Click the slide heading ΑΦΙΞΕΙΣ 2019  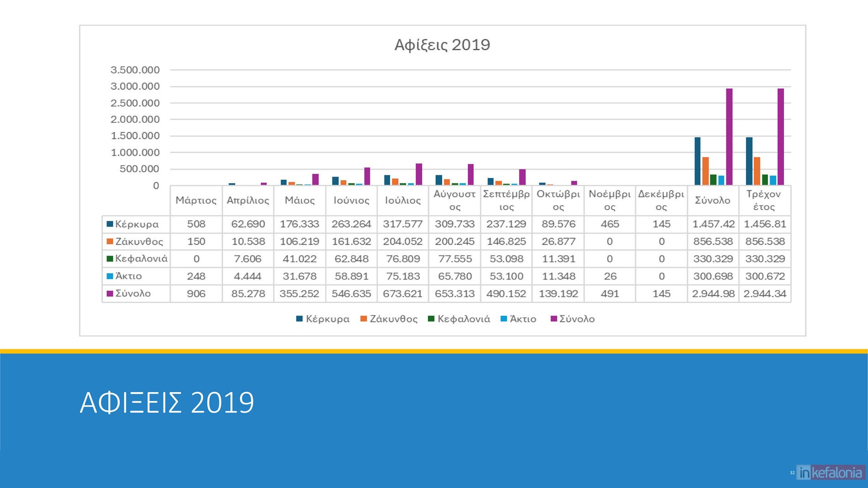coord(167,403)
